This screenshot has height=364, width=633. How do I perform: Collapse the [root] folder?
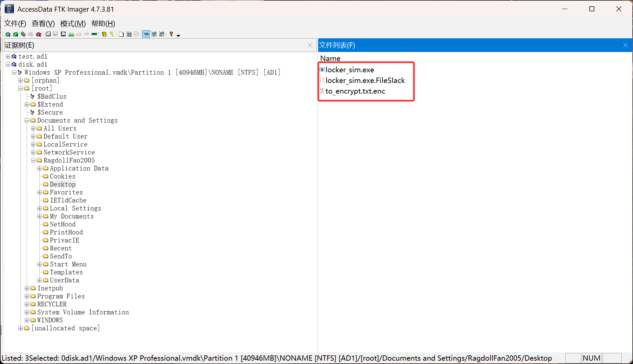[x=21, y=89]
